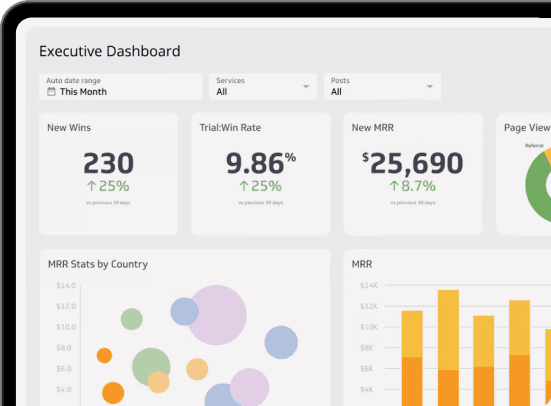Screen dimensions: 551x406
Task: Click the MRR Stats by Country title
Action: 98,264
